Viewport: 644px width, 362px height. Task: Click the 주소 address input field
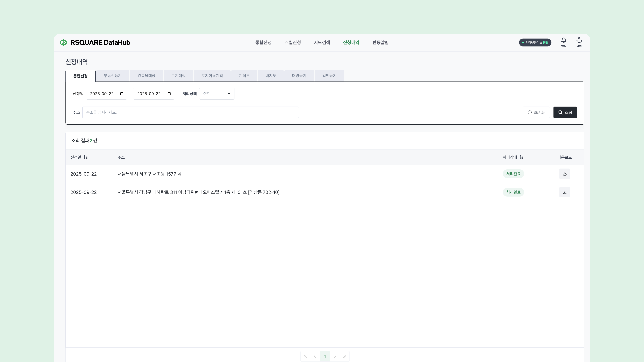click(x=190, y=112)
